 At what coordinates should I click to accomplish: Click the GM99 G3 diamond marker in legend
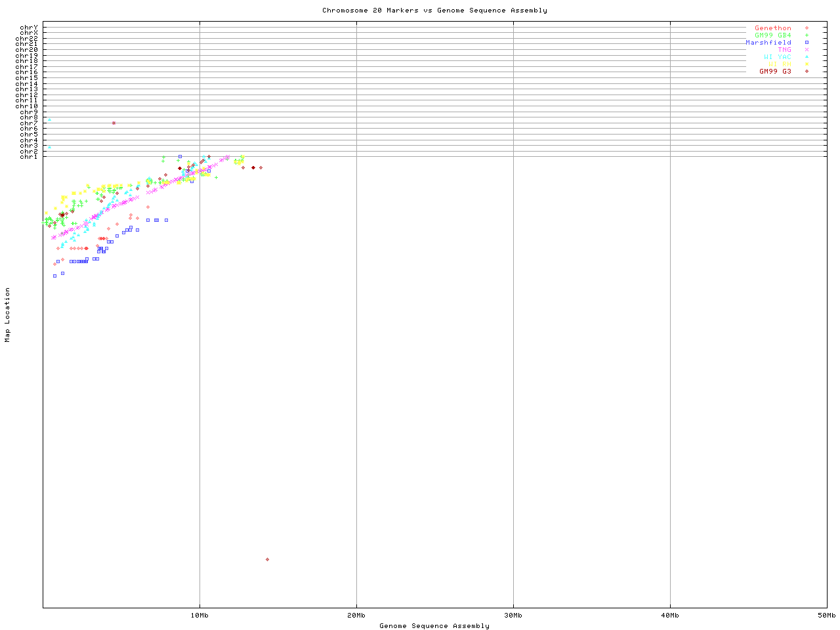[807, 72]
